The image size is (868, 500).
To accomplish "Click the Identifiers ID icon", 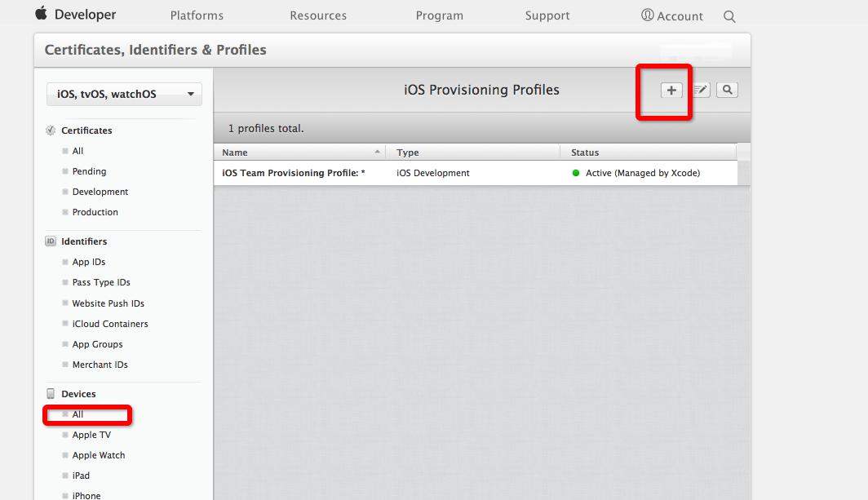I will (x=51, y=241).
